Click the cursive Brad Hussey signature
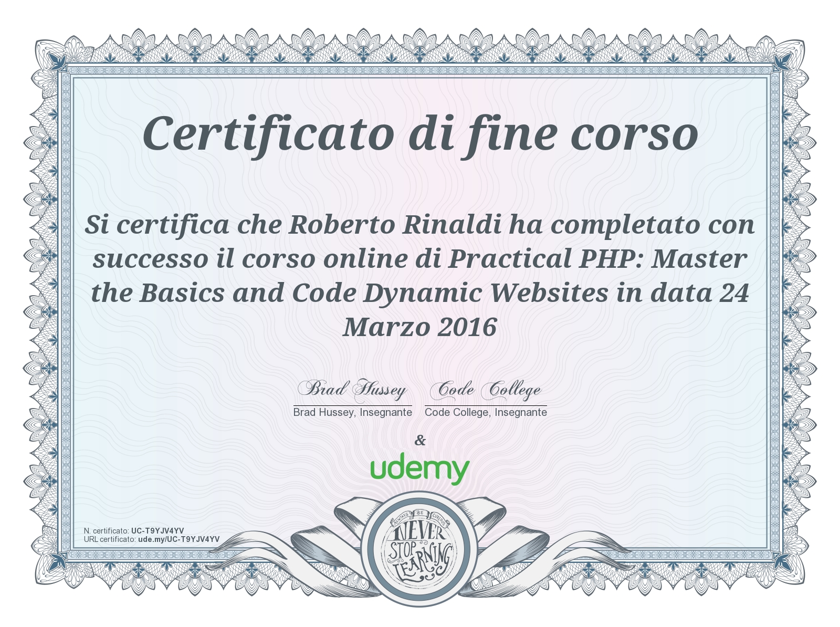Image resolution: width=840 pixels, height=627 pixels. pos(353,389)
